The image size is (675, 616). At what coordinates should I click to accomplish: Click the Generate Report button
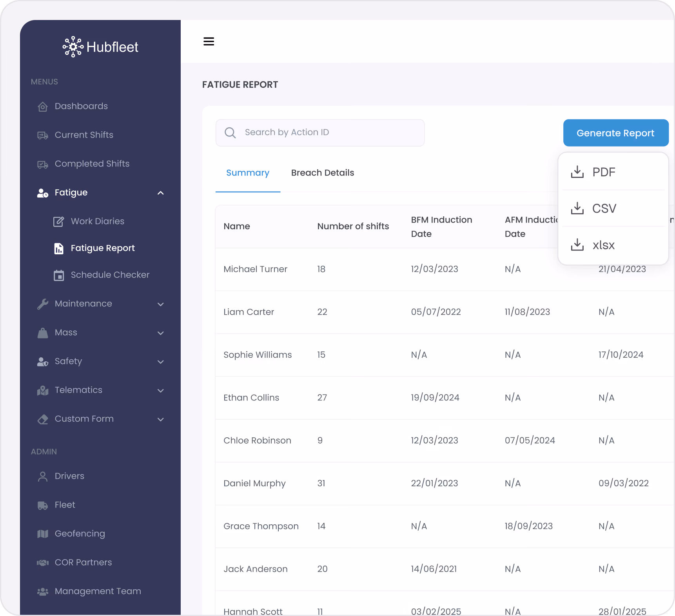(616, 133)
